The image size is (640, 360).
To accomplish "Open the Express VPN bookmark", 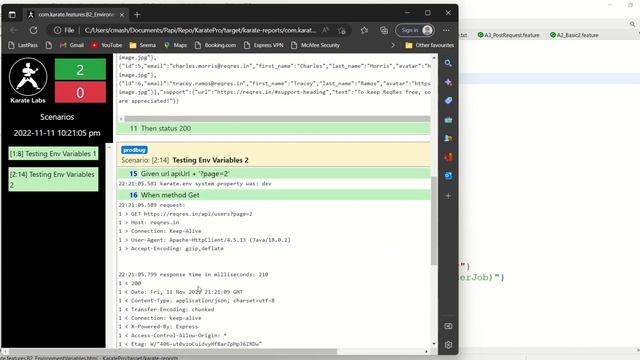I will click(x=263, y=45).
